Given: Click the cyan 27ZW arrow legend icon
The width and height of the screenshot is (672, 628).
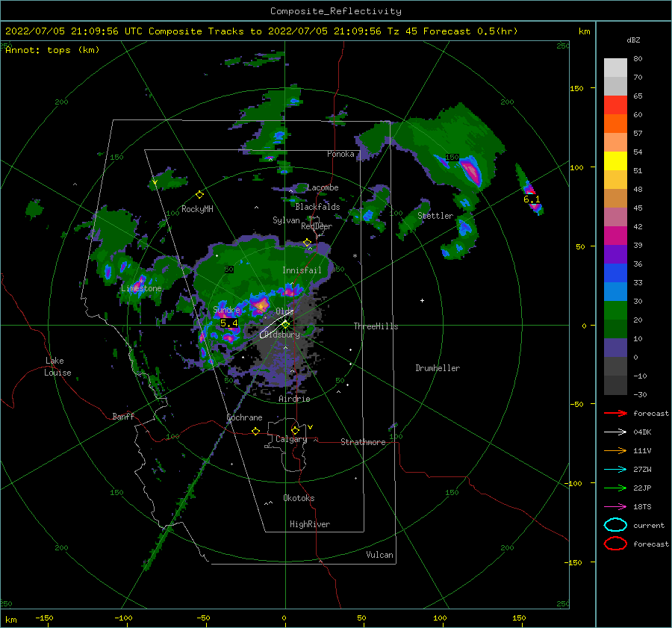Looking at the screenshot, I should [615, 470].
